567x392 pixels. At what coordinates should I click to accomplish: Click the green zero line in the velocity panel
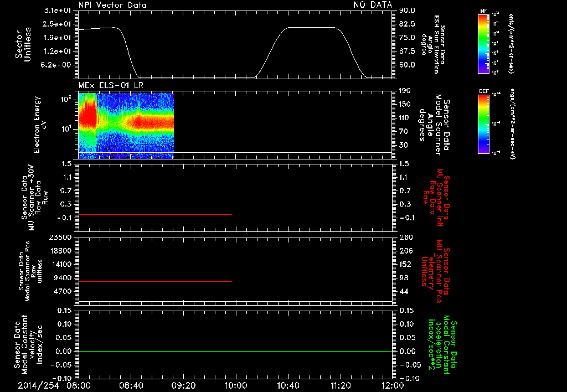(235, 351)
